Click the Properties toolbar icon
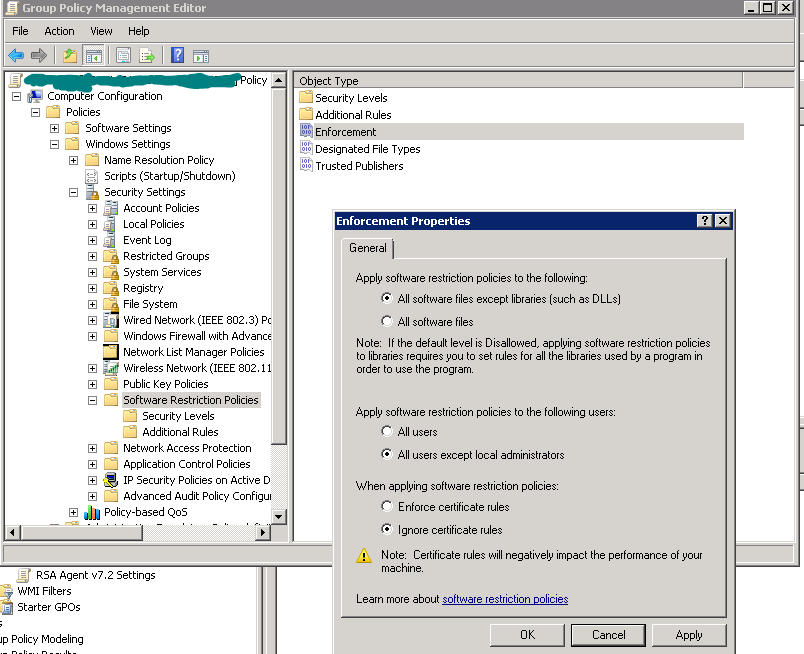This screenshot has width=804, height=654. click(x=123, y=55)
